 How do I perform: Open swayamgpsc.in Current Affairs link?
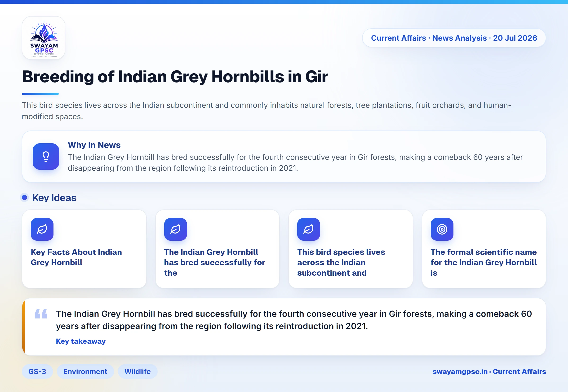pyautogui.click(x=489, y=371)
